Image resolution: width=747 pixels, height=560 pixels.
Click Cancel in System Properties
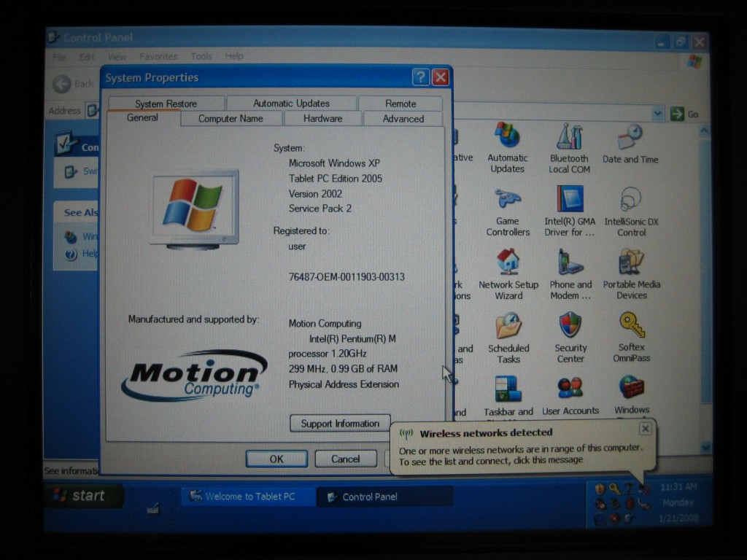[x=345, y=459]
